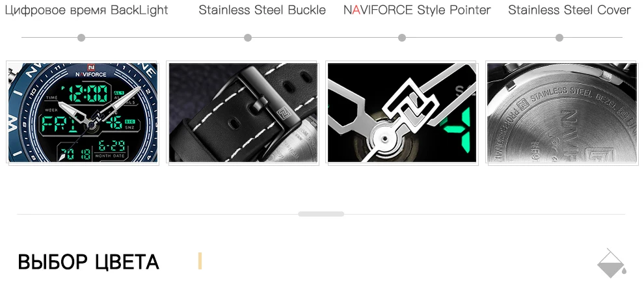Open the digital backlight watch face thumbnail
Viewport: 644px width, 283px height.
83,113
